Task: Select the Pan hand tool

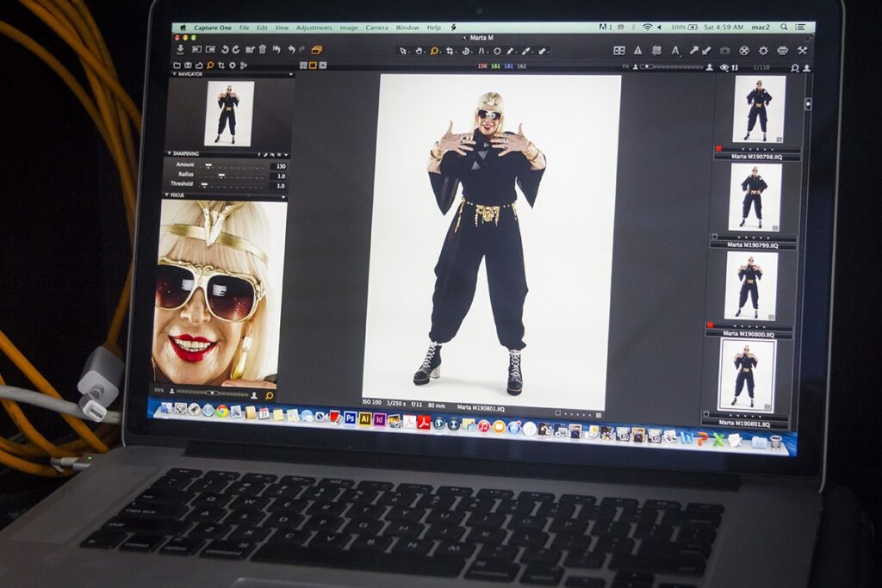Action: (x=419, y=51)
